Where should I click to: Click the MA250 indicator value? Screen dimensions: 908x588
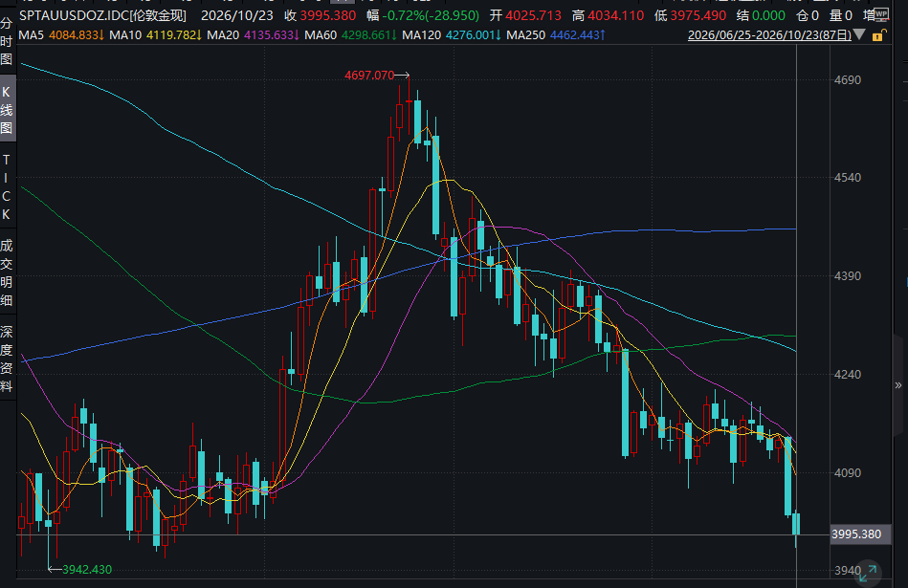(577, 35)
